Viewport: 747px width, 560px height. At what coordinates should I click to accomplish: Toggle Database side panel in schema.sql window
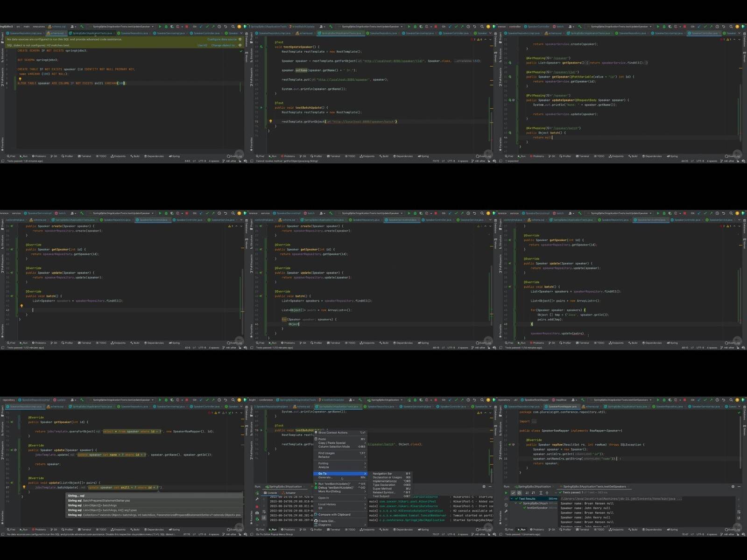pos(247,40)
